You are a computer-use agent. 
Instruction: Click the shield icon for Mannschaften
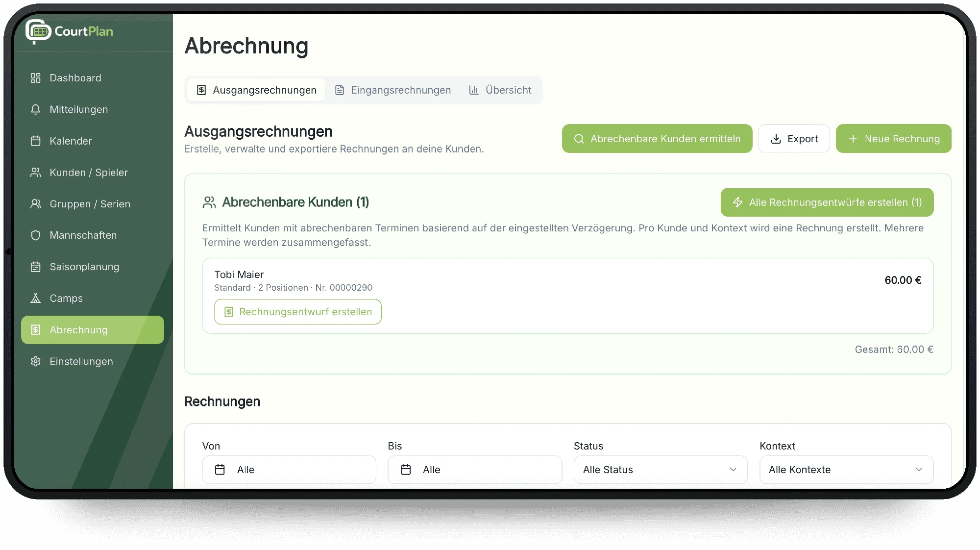[x=35, y=235]
